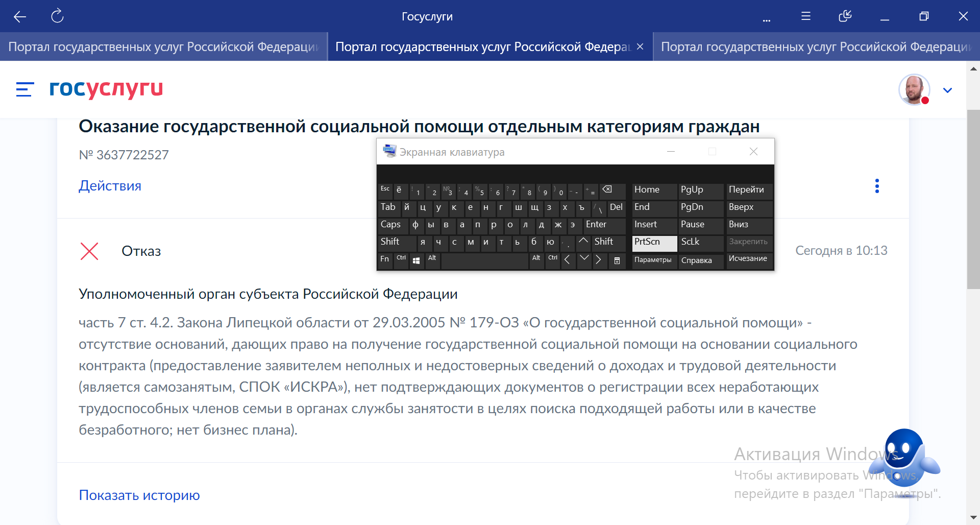Select the middle Портал государственных услуг tab
Image resolution: width=980 pixels, height=525 pixels.
click(x=483, y=47)
